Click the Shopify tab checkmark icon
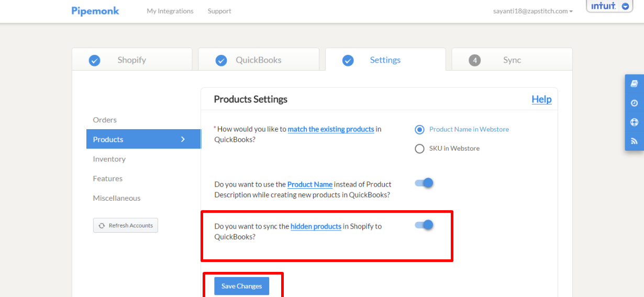The image size is (644, 297). tap(94, 61)
